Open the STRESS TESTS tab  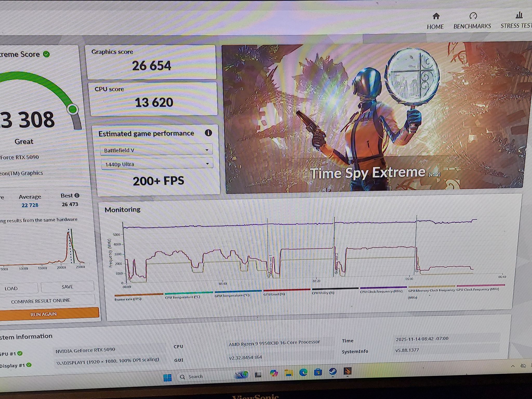pyautogui.click(x=516, y=20)
